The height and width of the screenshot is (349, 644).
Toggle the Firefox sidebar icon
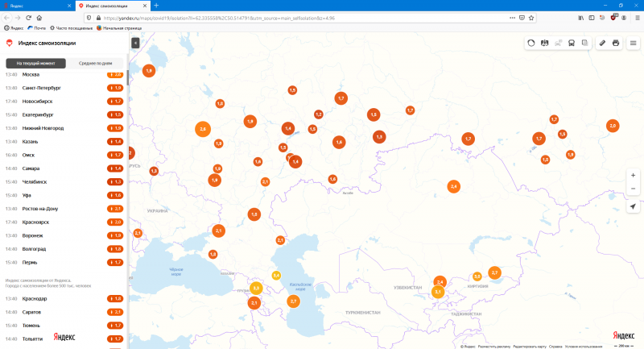pos(592,18)
